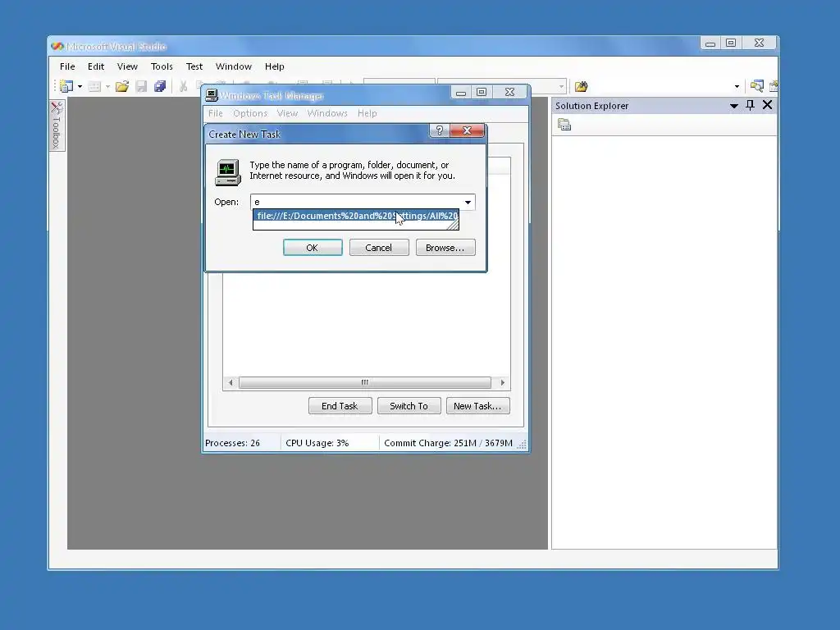Open the toolbar options dropdown arrow
Image resolution: width=840 pixels, height=630 pixels.
(737, 86)
